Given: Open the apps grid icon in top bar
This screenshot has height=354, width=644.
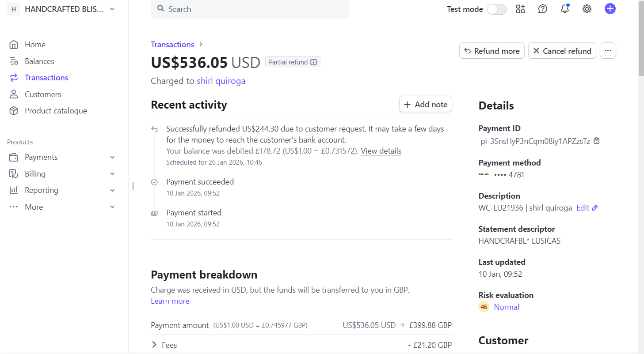Looking at the screenshot, I should 520,9.
